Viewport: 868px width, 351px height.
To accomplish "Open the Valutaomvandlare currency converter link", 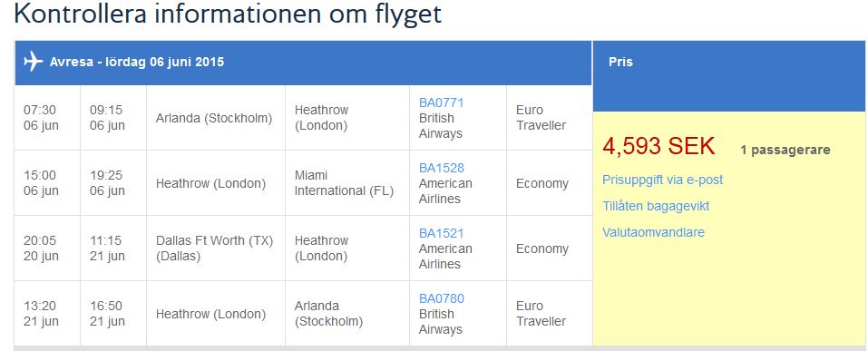I will pyautogui.click(x=653, y=232).
